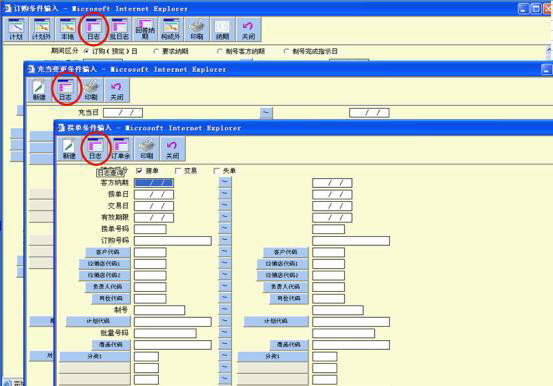
Task: Click the left 客户代码 lookup button
Action: coord(108,252)
